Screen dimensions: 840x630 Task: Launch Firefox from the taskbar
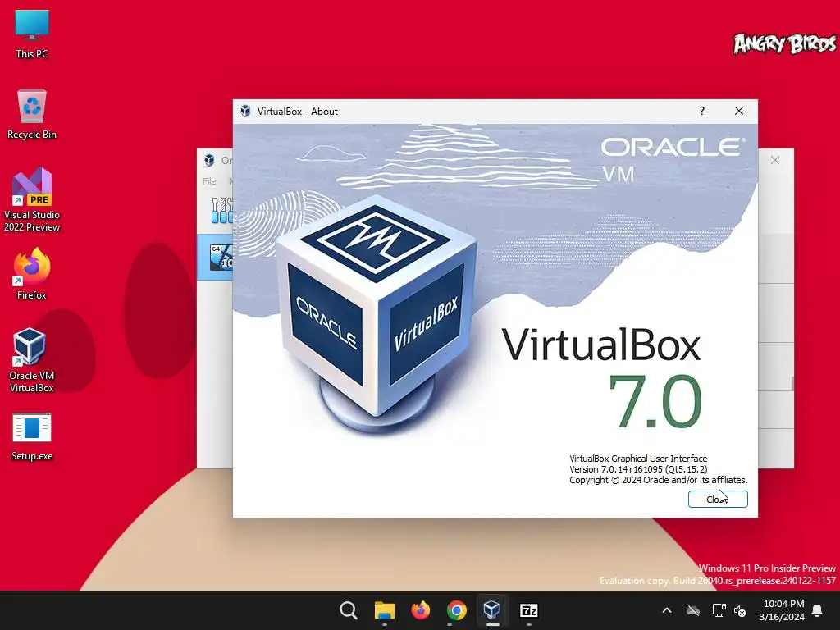[421, 610]
